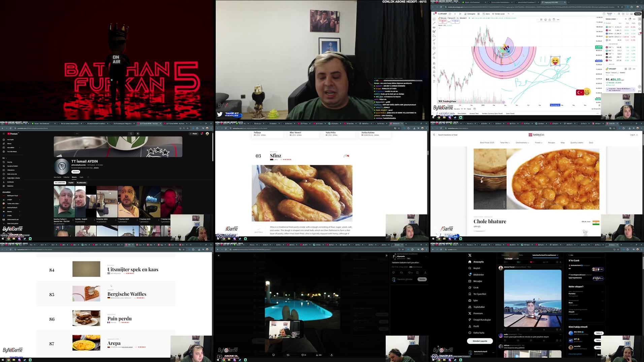Open Quality Labels in TasteAtlas menu

[x=577, y=142]
